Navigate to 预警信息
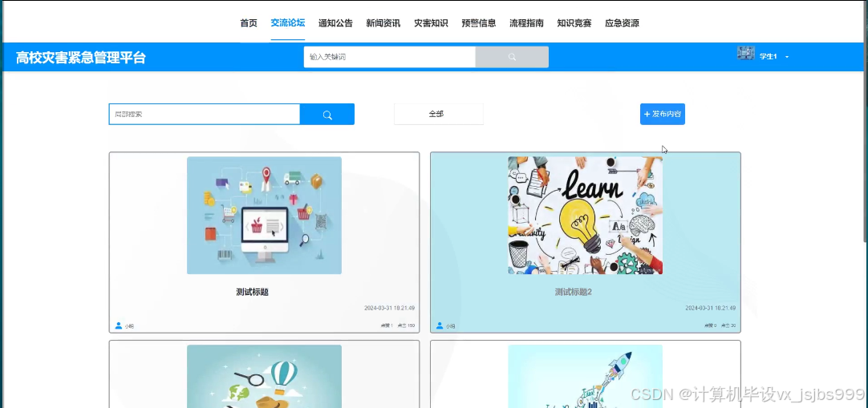 pyautogui.click(x=479, y=23)
